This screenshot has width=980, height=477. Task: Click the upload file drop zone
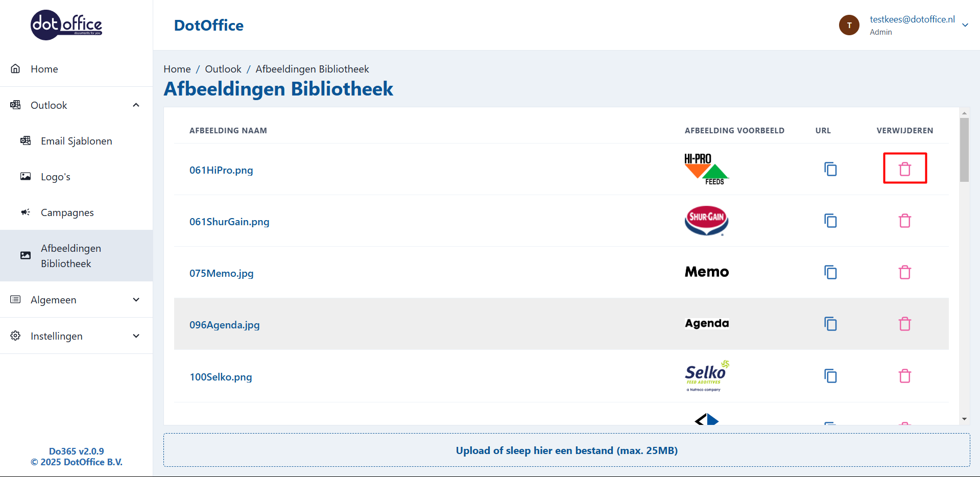[566, 450]
